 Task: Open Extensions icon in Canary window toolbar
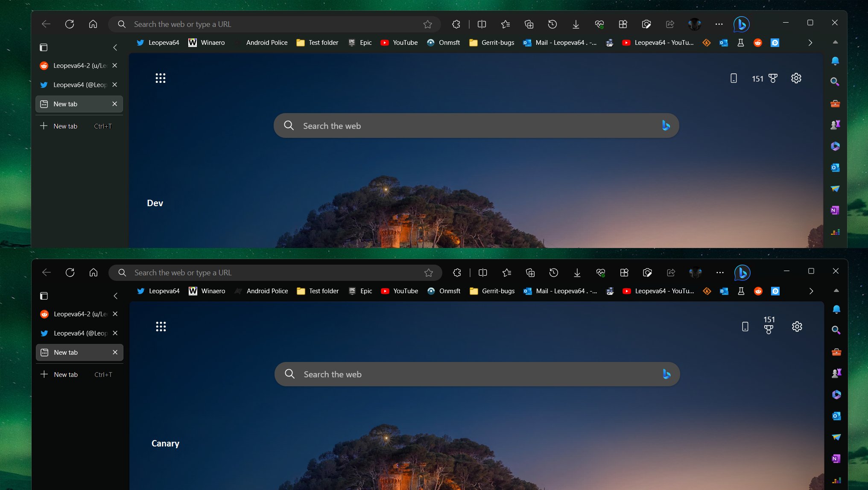pyautogui.click(x=457, y=273)
